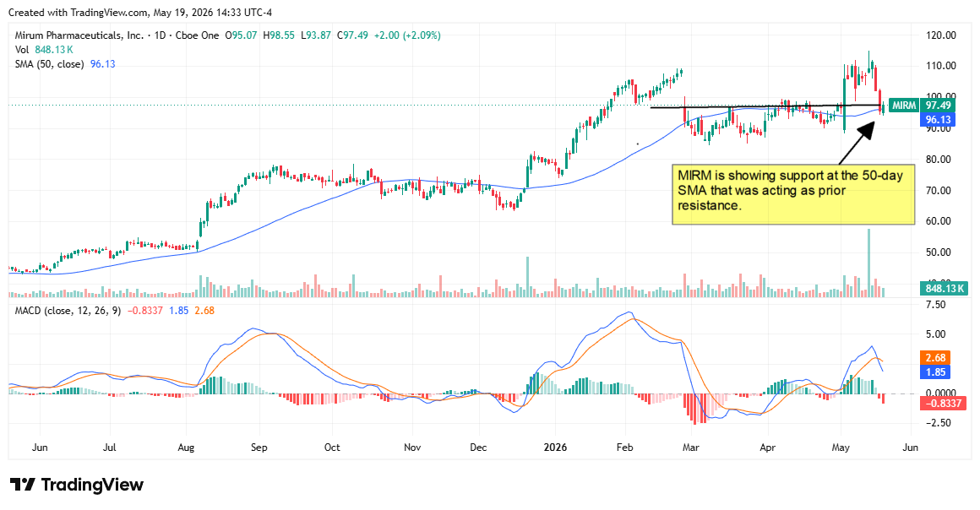Click the SMA legend value 96.13
This screenshot has width=980, height=510.
click(x=103, y=64)
